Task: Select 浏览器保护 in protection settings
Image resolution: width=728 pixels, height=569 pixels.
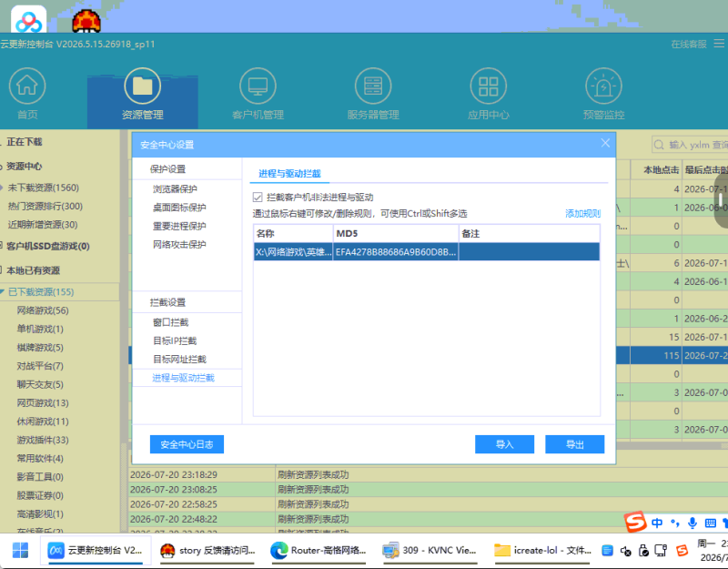Action: coord(175,189)
